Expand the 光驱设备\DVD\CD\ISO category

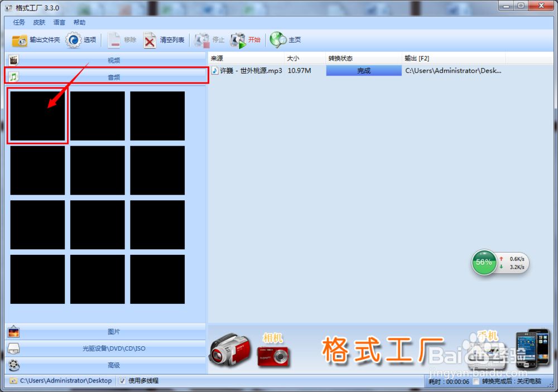(105, 349)
